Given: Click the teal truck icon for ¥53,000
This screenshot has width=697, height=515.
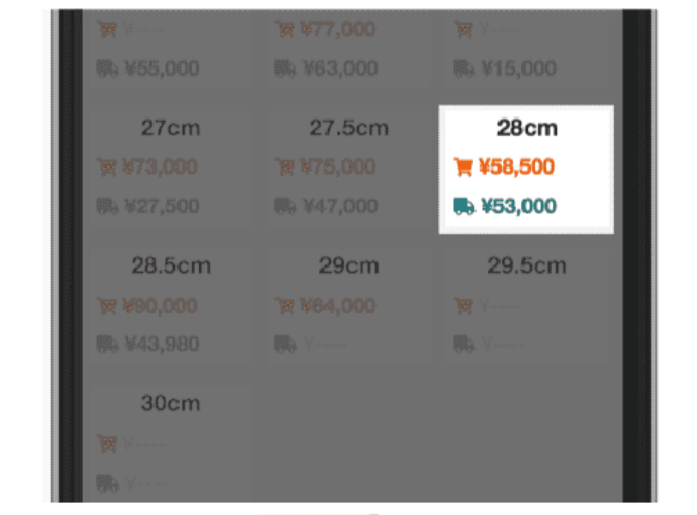Looking at the screenshot, I should pyautogui.click(x=464, y=206).
